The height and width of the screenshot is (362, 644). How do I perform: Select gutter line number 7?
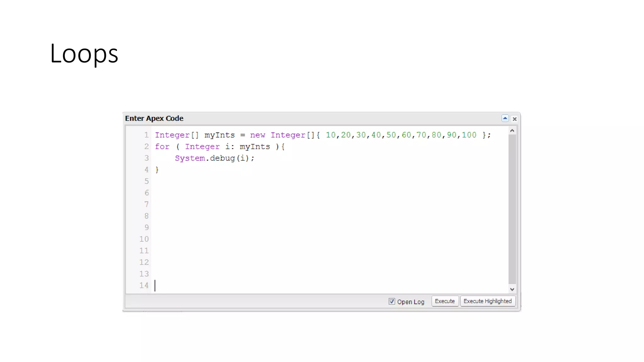(146, 205)
